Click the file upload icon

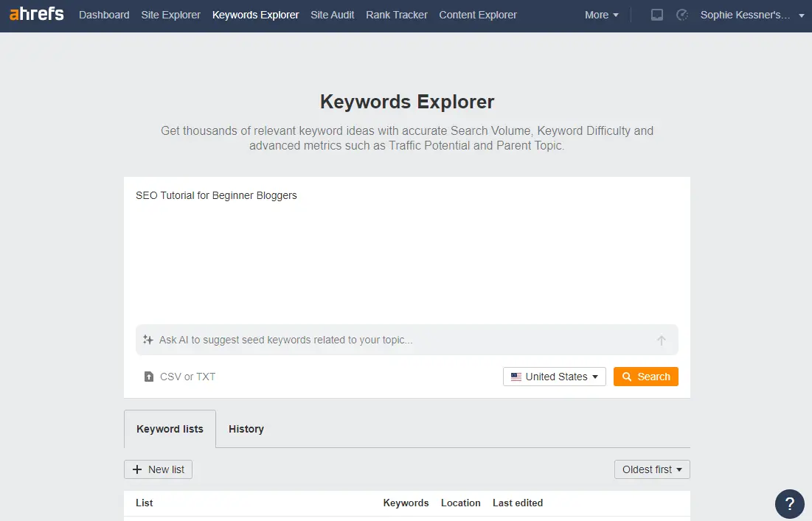[x=149, y=377]
